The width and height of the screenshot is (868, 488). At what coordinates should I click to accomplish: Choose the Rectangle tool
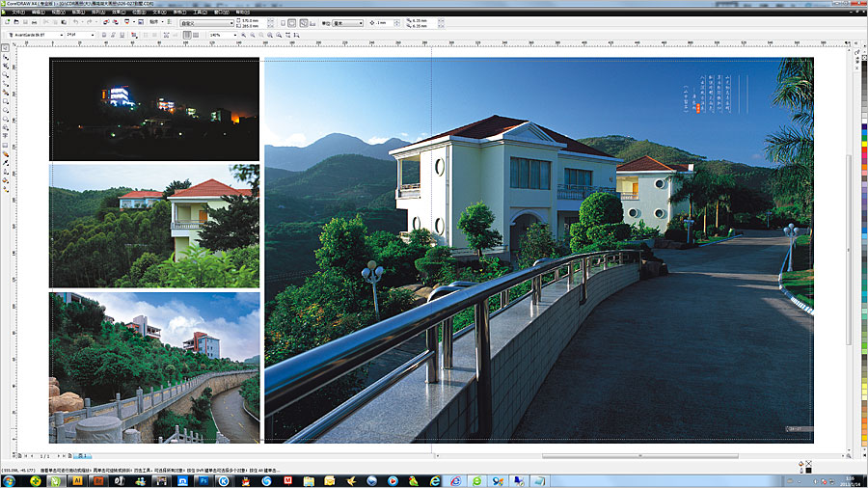tap(6, 100)
